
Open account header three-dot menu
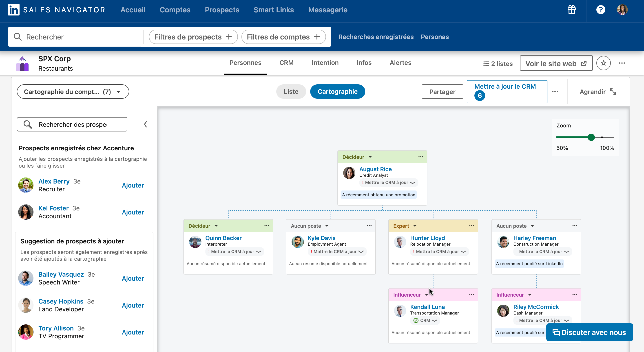(622, 63)
